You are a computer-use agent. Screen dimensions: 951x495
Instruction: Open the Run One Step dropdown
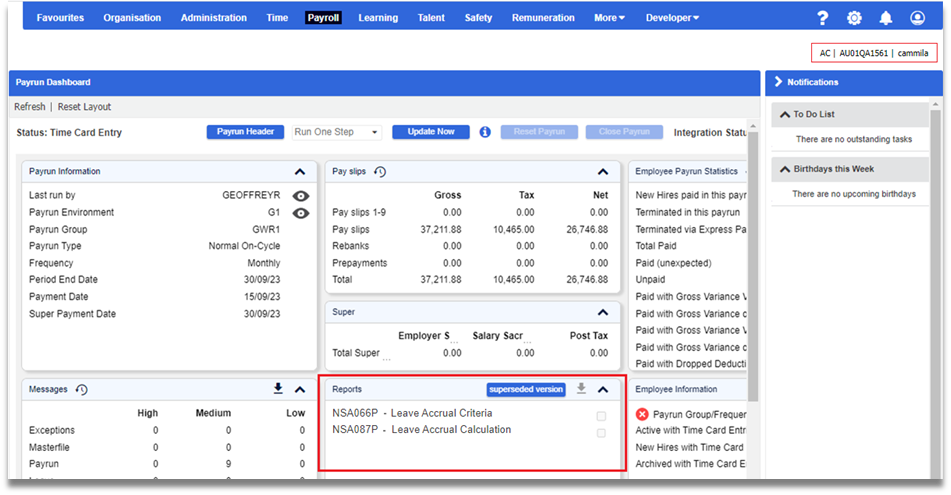click(x=336, y=132)
